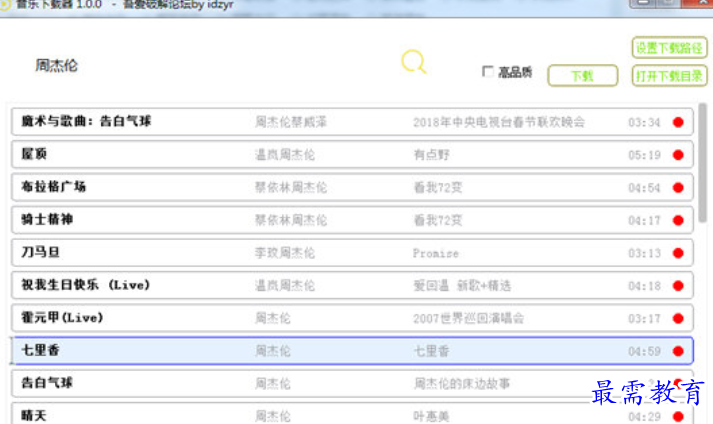
Task: Click artist 温岚周杰伦 in 屋顶 row
Action: [x=285, y=155]
